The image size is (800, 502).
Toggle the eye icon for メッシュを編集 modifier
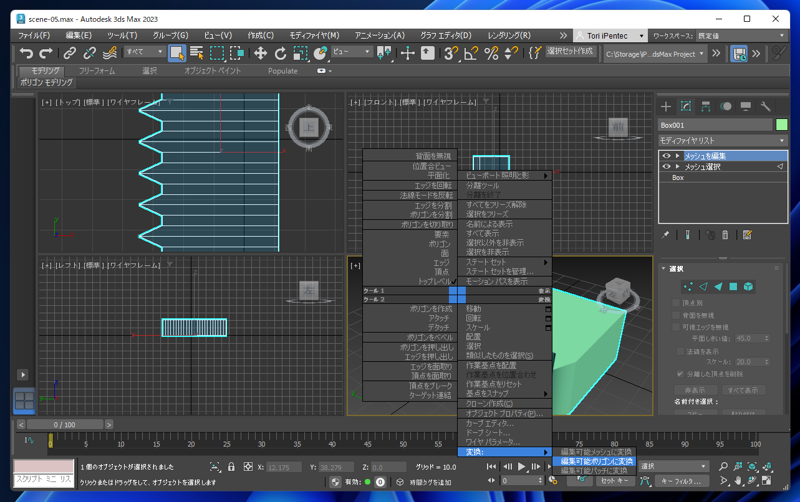coord(666,156)
